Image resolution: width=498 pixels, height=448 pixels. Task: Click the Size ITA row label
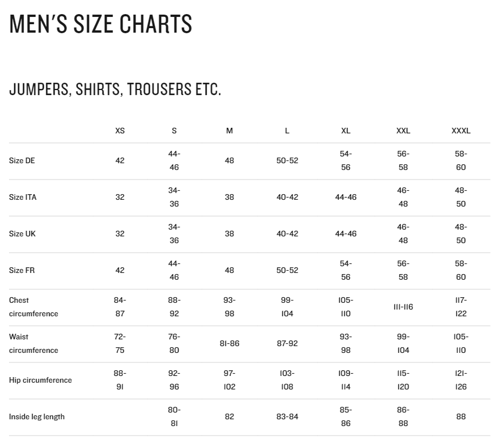[x=23, y=197]
